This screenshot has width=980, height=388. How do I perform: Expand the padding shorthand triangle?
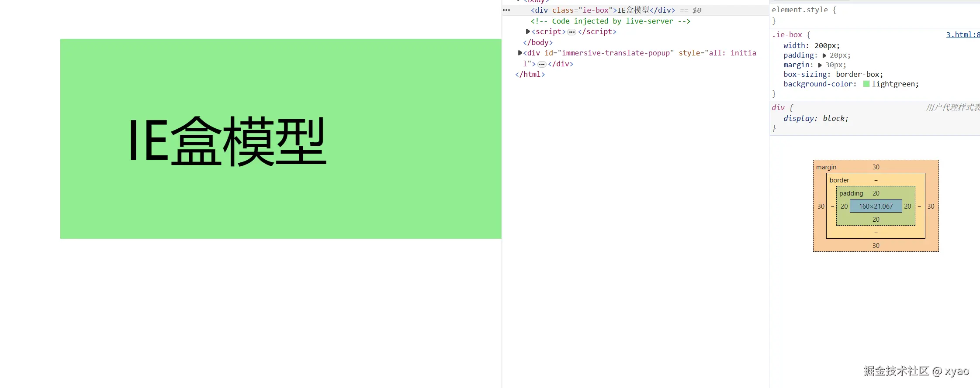tap(824, 55)
